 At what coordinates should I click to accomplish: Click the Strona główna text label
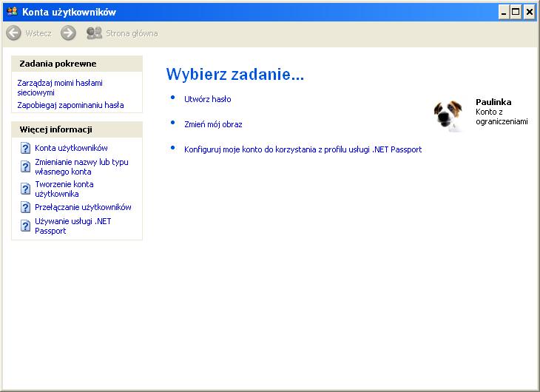click(132, 33)
